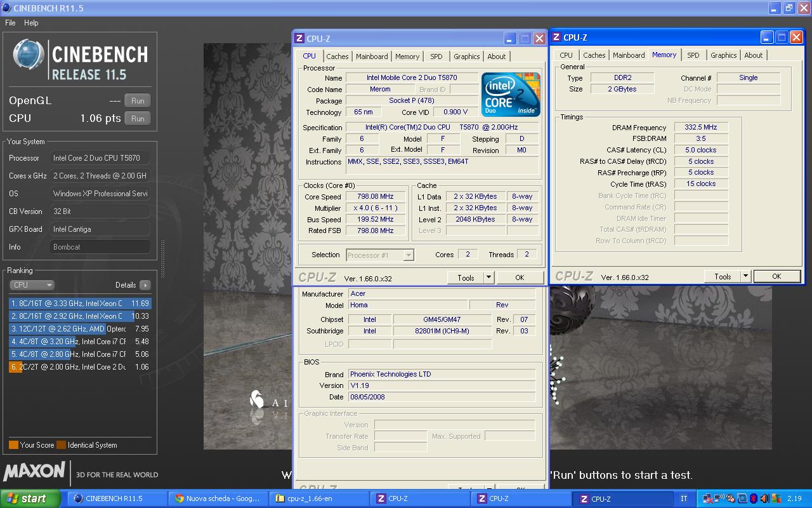The image size is (812, 508).
Task: Select ranking entry 8C/16T @ 3.33 GHz
Action: tap(80, 304)
